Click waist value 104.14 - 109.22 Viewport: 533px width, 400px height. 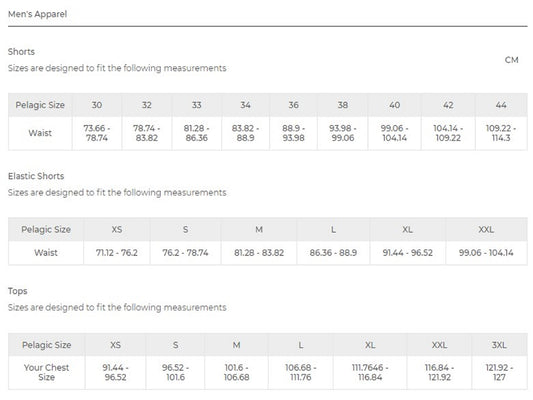448,133
